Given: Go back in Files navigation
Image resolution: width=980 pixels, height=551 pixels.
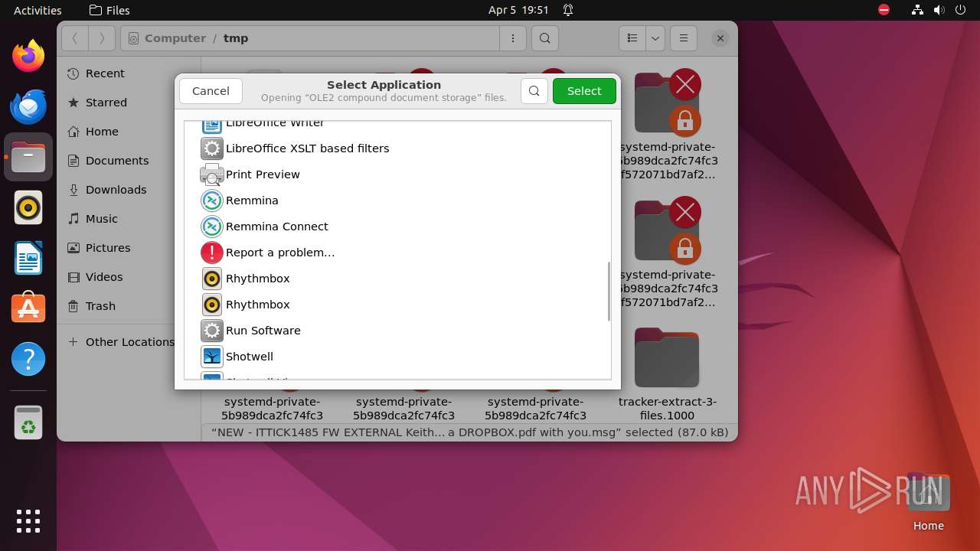Looking at the screenshot, I should click(75, 38).
